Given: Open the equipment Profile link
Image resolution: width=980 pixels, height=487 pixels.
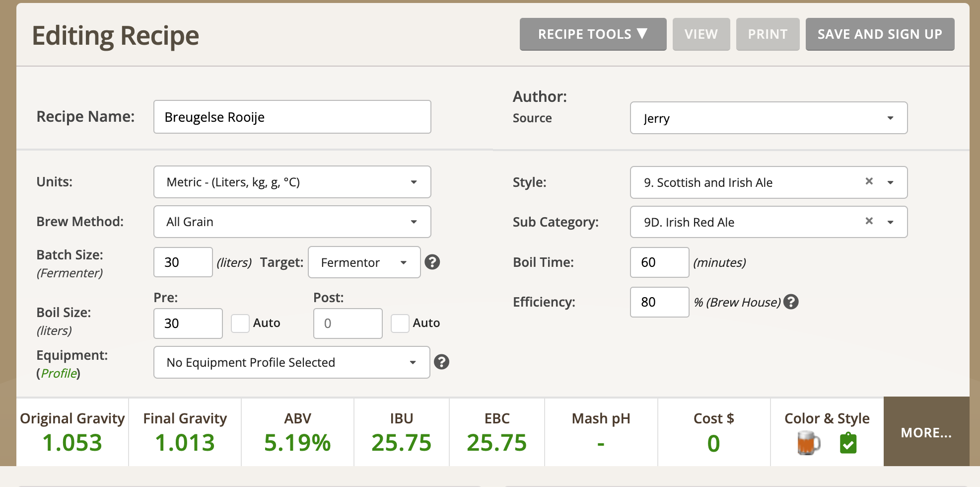Looking at the screenshot, I should point(59,373).
